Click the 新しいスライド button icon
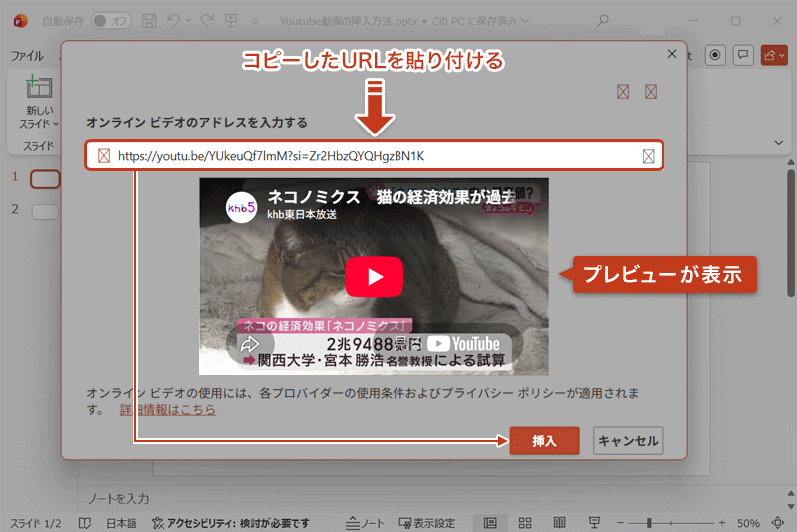Screen dimensions: 797x532 [x=39, y=87]
